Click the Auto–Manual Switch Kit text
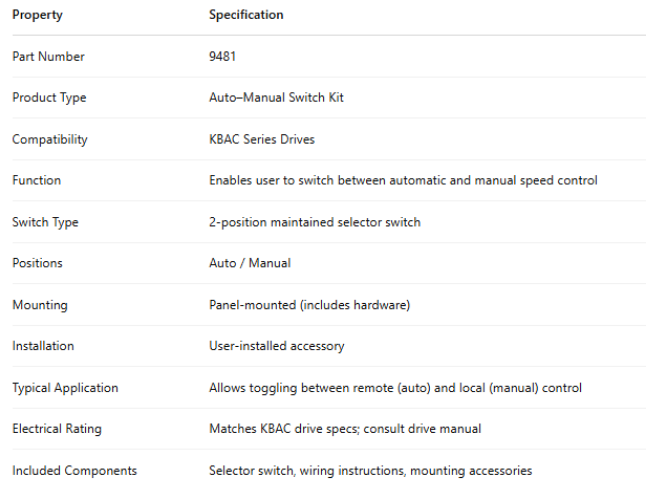 pos(276,98)
